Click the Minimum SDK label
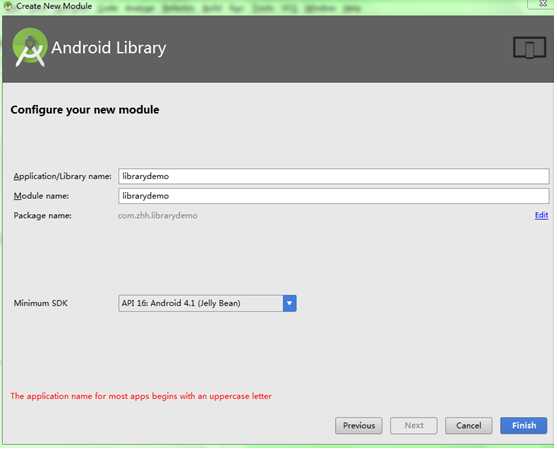 click(x=40, y=303)
